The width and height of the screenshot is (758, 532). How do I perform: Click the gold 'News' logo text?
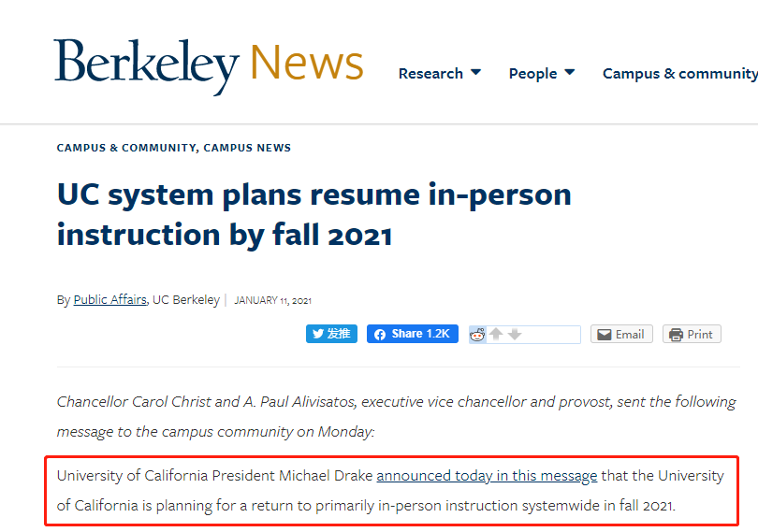pyautogui.click(x=307, y=62)
